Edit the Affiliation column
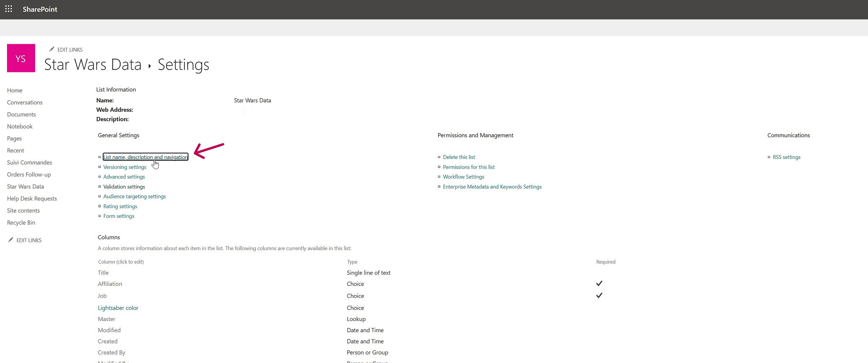868x363 pixels. point(110,284)
